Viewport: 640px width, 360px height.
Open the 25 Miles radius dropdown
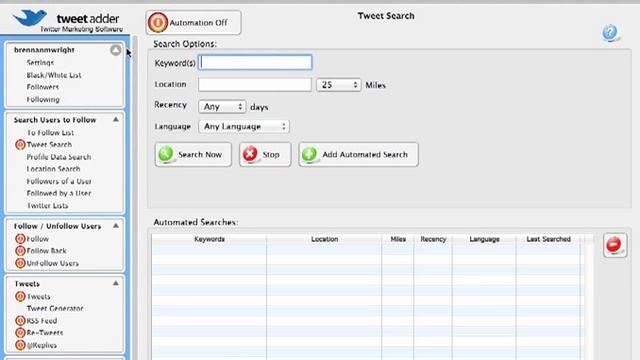[338, 85]
